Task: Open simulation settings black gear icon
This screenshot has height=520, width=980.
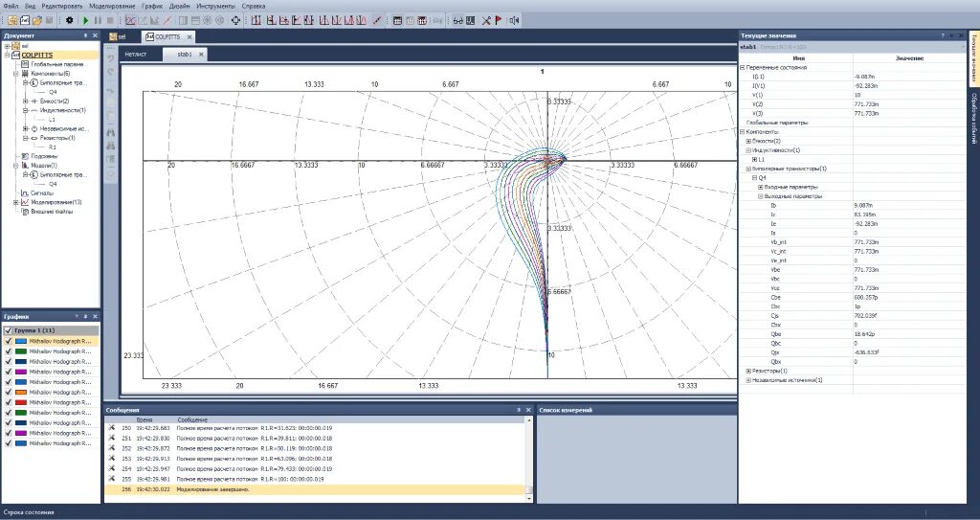Action: pyautogui.click(x=69, y=21)
